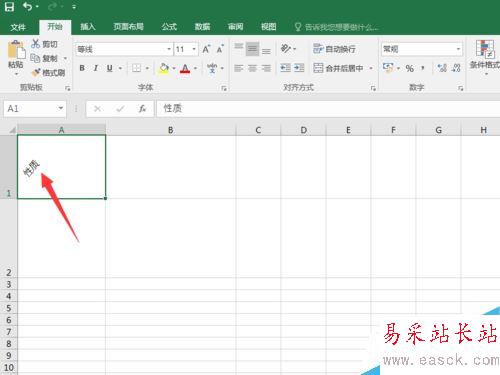Screen dimensions: 500x375
Task: Click the 剪切 cut button
Action: pyautogui.click(x=44, y=44)
